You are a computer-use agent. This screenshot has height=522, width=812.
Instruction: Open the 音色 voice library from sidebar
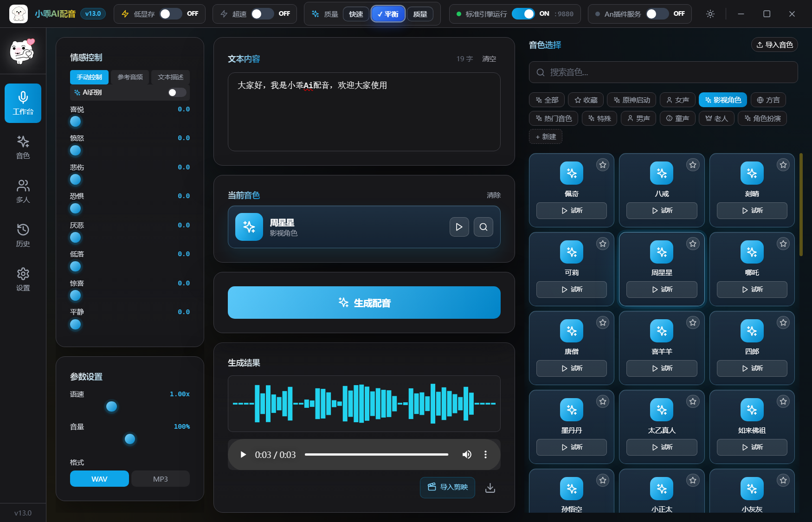(x=23, y=148)
